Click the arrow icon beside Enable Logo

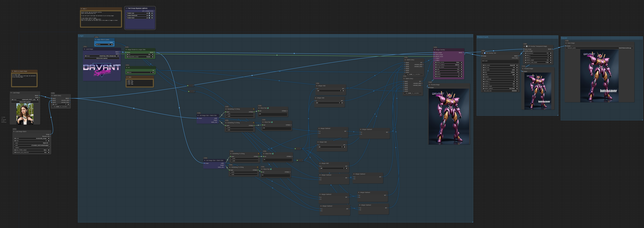coord(152,13)
